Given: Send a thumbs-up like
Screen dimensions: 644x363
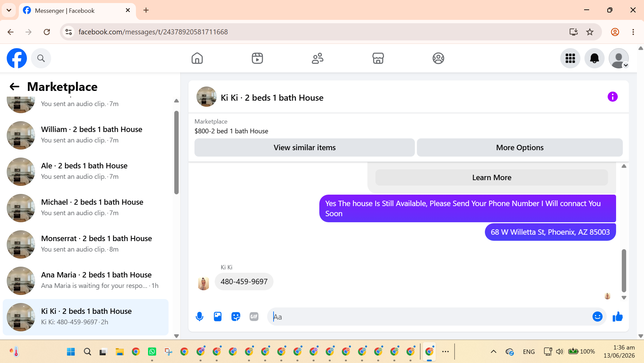Looking at the screenshot, I should [618, 317].
